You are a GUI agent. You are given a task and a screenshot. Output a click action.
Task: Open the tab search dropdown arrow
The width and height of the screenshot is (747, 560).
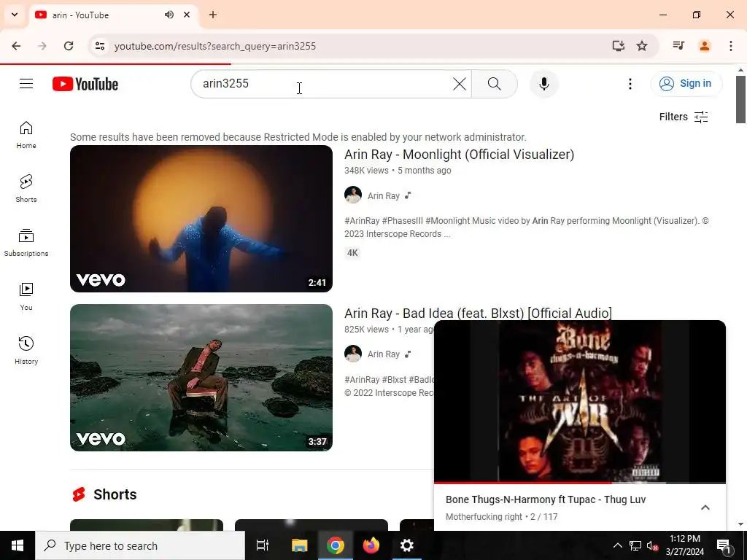(15, 15)
